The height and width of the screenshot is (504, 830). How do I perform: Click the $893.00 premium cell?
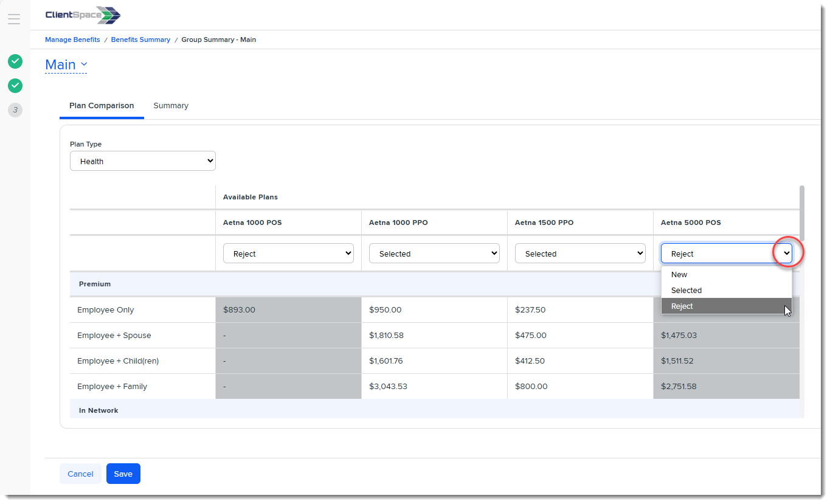288,309
